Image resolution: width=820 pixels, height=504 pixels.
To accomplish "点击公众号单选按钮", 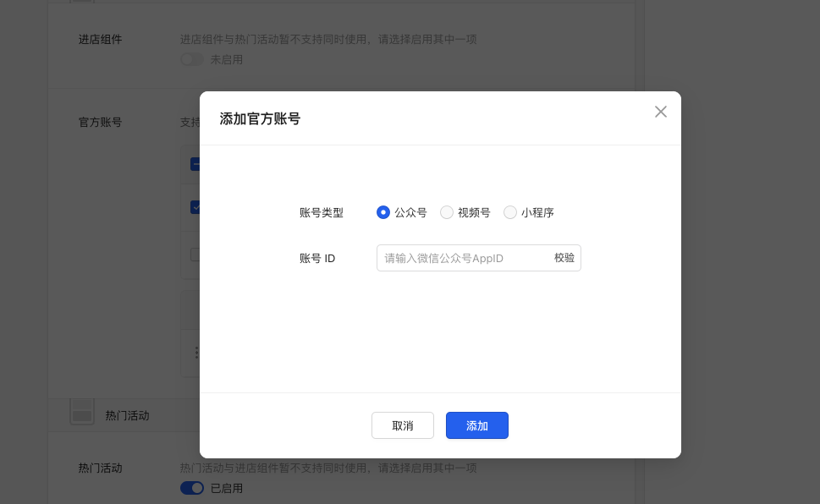I will tap(383, 212).
